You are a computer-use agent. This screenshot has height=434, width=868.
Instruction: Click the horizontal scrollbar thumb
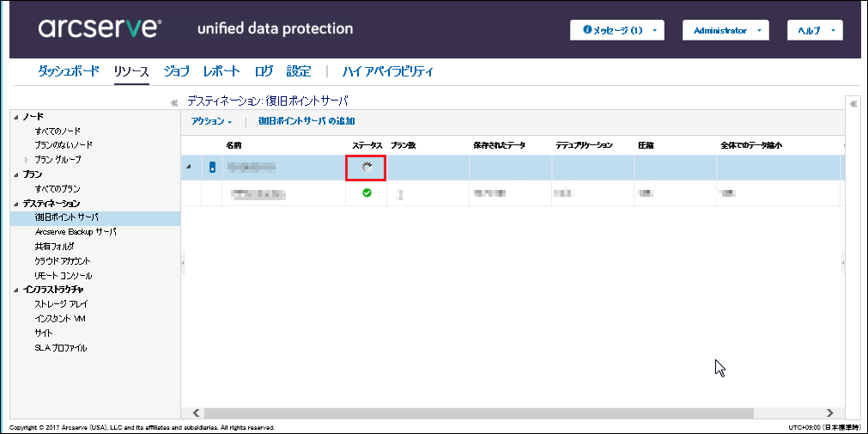point(479,413)
